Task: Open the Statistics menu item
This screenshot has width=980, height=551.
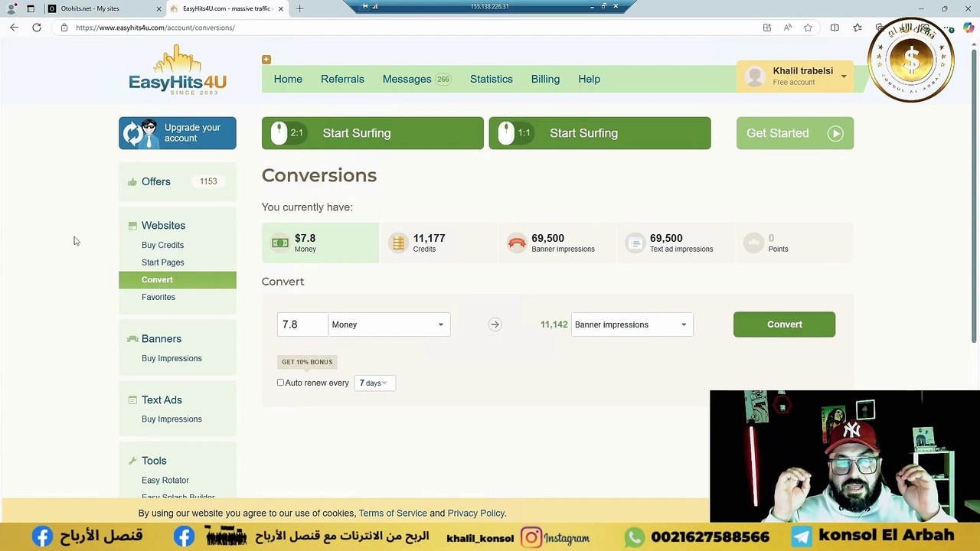Action: 492,79
